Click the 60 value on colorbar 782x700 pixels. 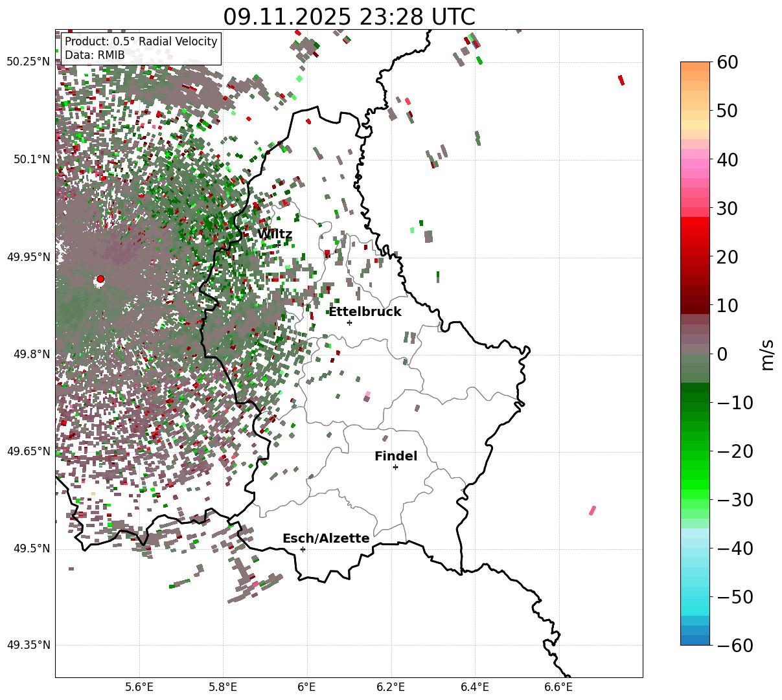[728, 62]
